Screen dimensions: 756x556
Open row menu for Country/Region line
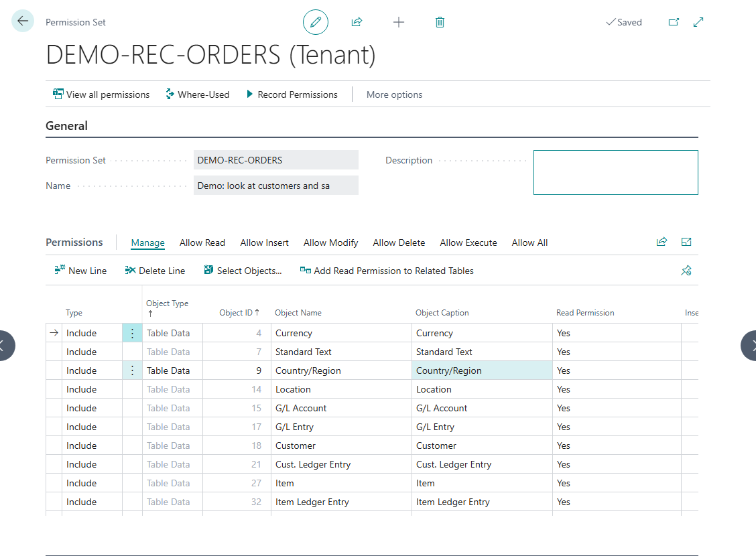click(x=132, y=370)
